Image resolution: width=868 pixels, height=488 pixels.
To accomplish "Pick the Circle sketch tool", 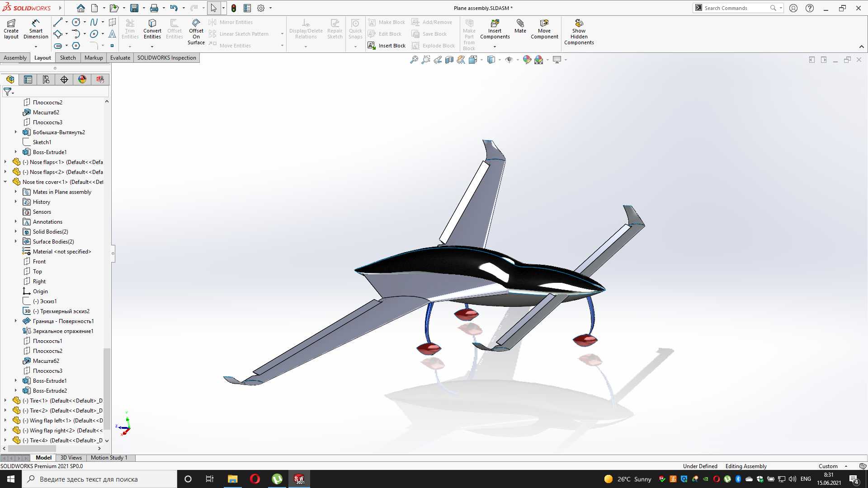I will [76, 22].
